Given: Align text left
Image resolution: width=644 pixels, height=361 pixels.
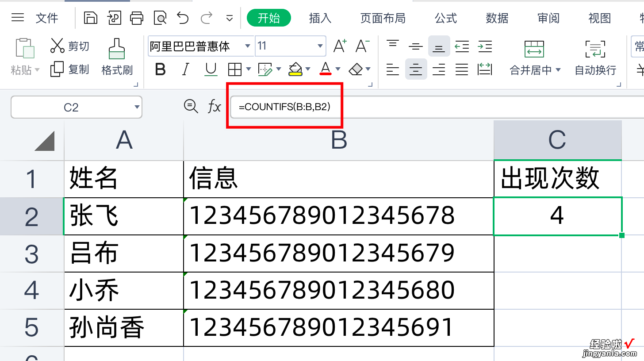Looking at the screenshot, I should [x=392, y=69].
